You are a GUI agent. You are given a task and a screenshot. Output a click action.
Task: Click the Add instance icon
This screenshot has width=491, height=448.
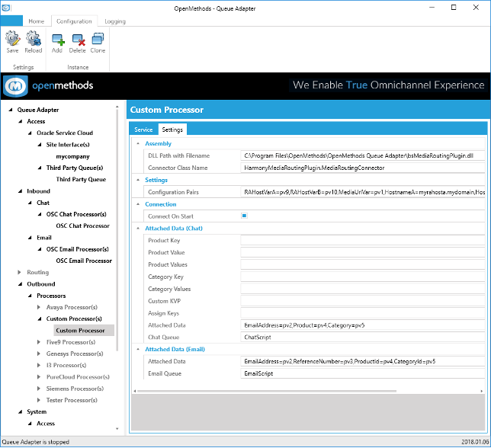point(57,43)
